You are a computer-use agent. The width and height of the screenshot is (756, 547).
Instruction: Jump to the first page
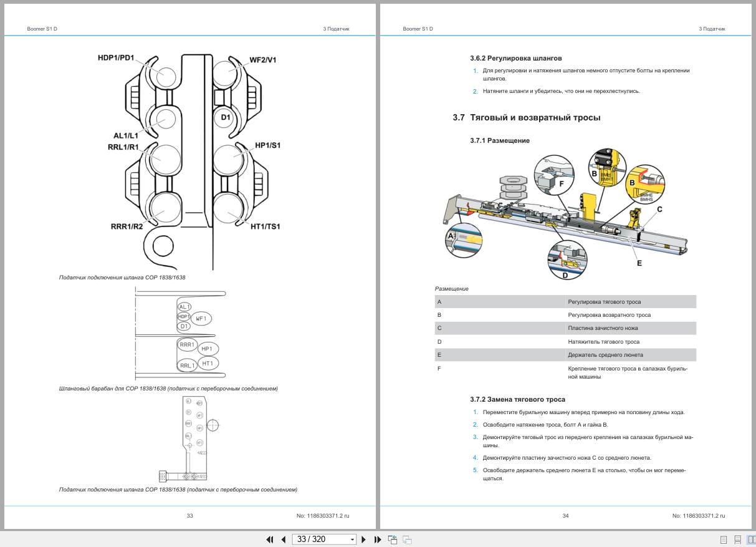coord(270,539)
